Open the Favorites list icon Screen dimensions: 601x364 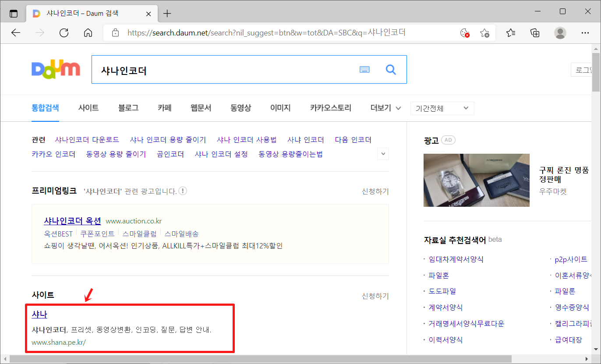511,33
